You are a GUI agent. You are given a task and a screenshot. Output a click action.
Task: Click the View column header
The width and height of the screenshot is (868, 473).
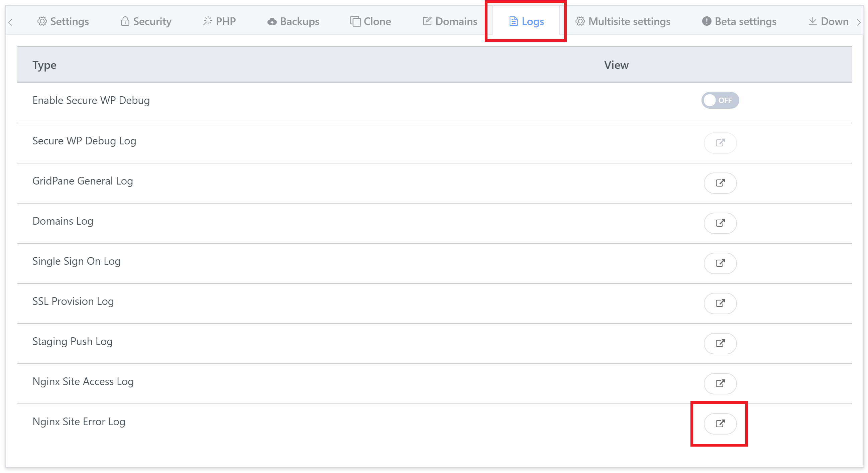616,65
